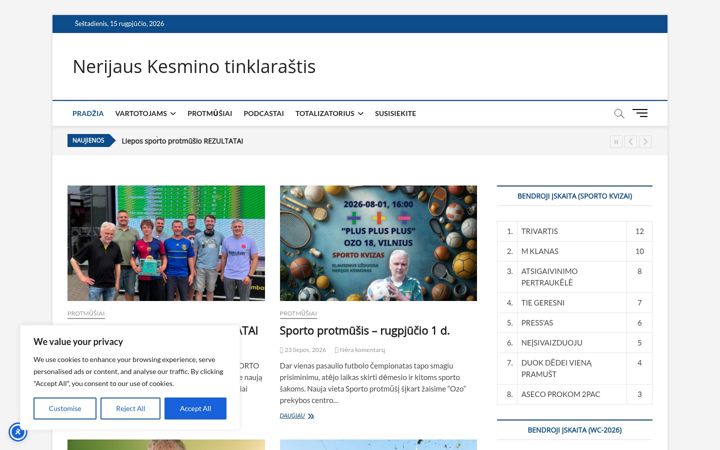Pause the news ticker
The width and height of the screenshot is (720, 450).
pos(616,141)
